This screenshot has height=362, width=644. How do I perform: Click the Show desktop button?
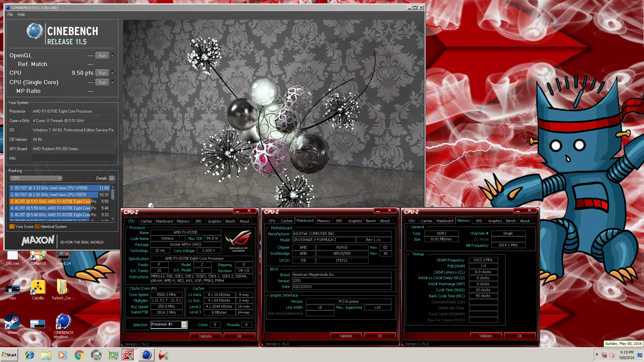click(641, 355)
